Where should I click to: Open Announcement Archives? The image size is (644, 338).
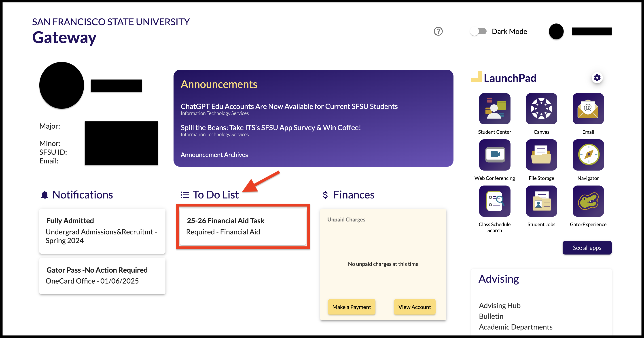tap(214, 154)
